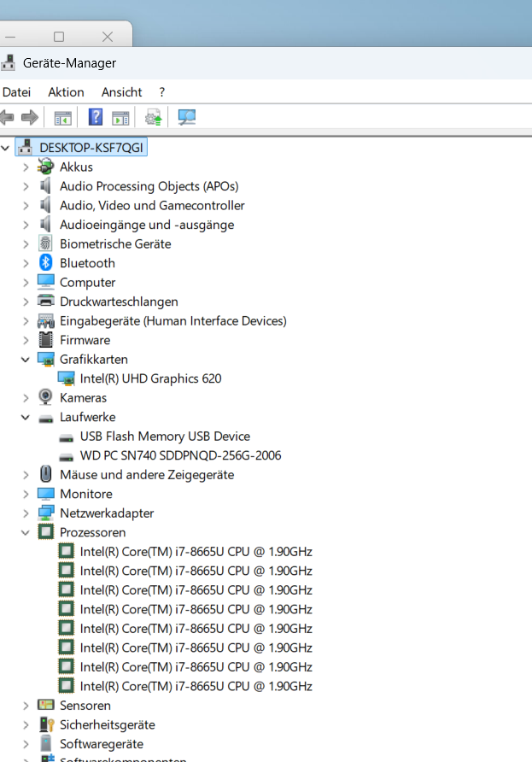532x762 pixels.
Task: Expand the Kameras category
Action: point(26,398)
